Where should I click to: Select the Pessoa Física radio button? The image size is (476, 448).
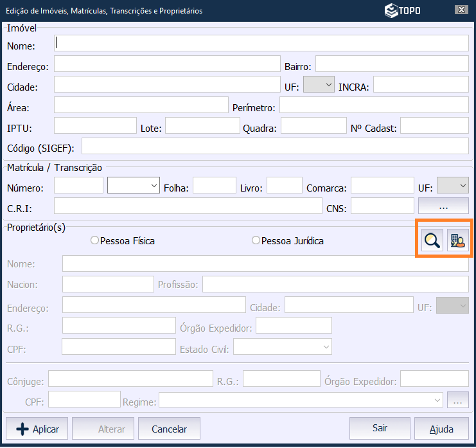coord(95,241)
